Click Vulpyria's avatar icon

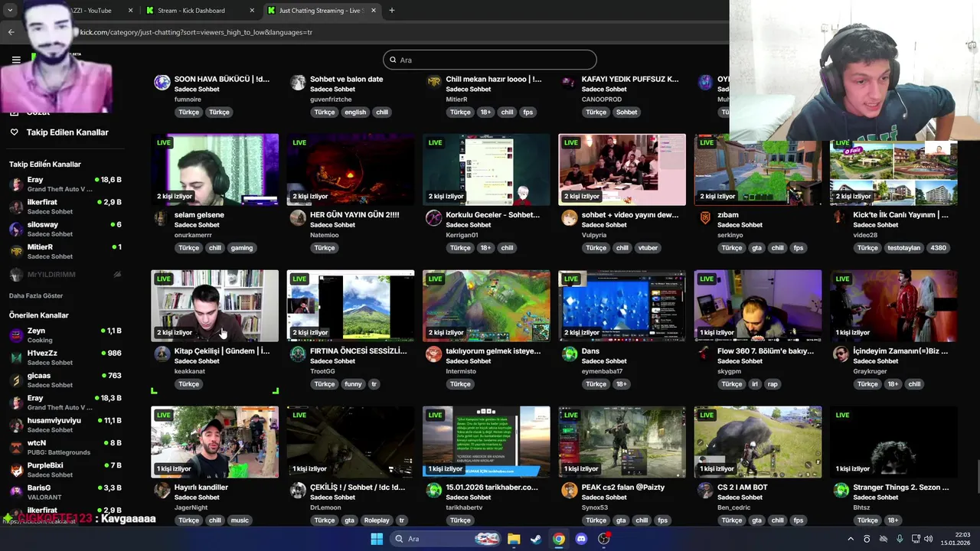570,218
